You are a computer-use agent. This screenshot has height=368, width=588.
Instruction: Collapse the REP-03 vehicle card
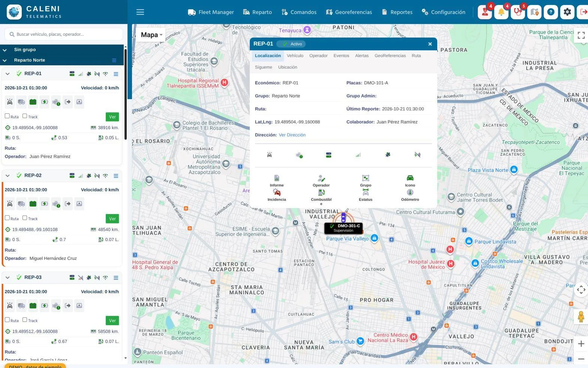tap(7, 278)
